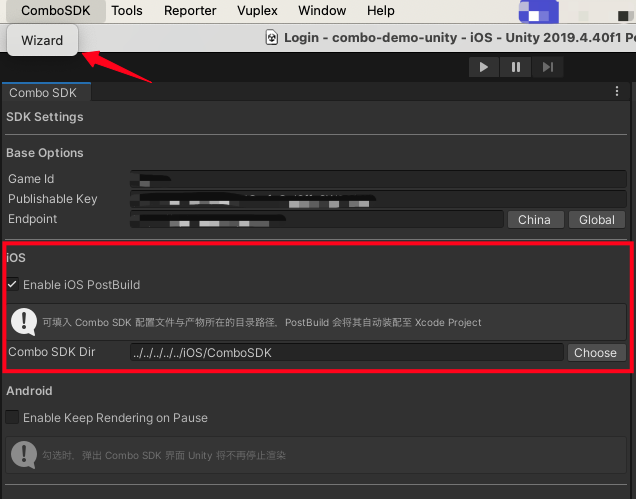Click the info icon in the Android section
Image resolution: width=636 pixels, height=499 pixels.
click(24, 455)
